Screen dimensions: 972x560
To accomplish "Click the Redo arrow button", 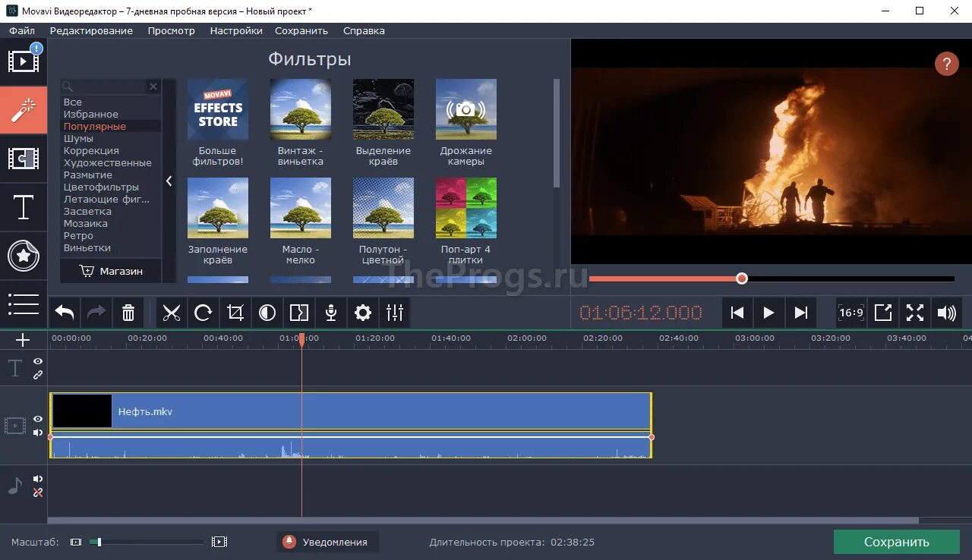I will click(96, 313).
